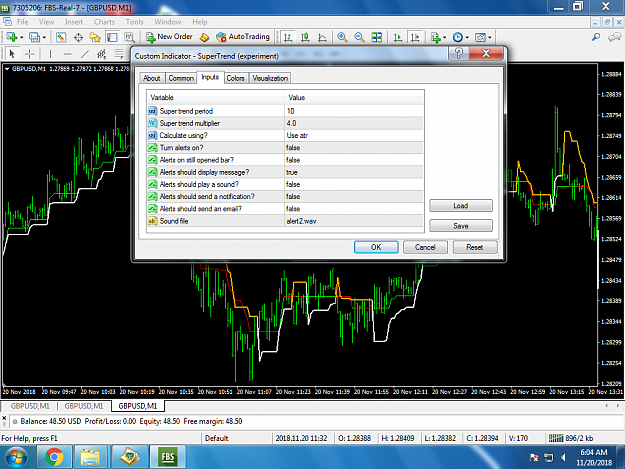Switch to the Colors tab
This screenshot has height=469, width=625.
point(236,78)
